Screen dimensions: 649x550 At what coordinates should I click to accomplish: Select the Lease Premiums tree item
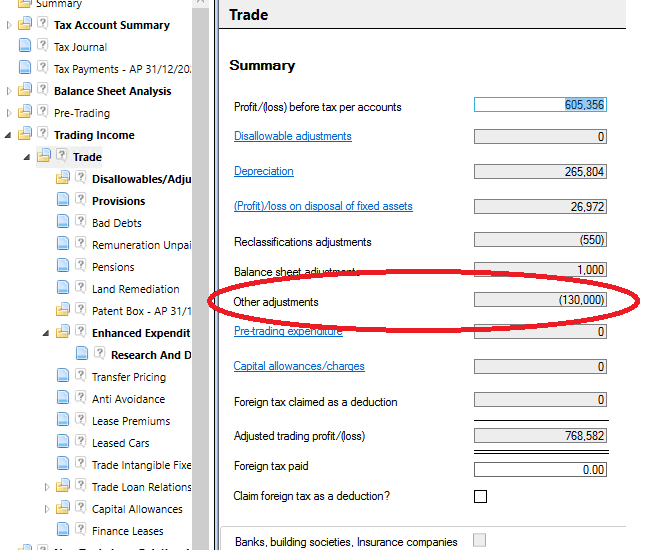[x=131, y=421]
